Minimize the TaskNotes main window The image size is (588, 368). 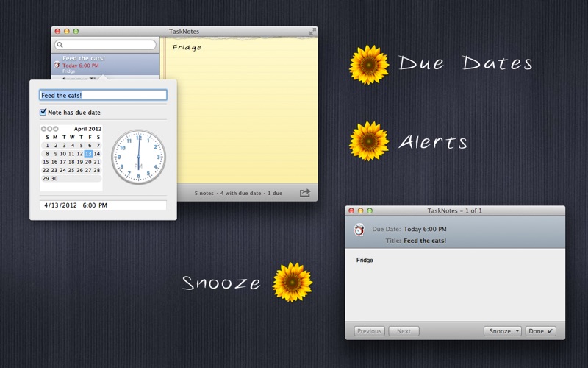(67, 32)
